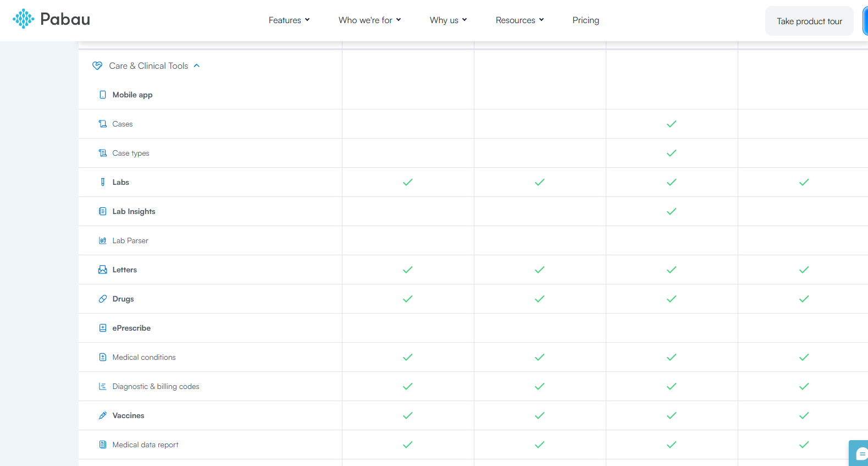868x466 pixels.
Task: Open the Who we're for dropdown
Action: click(370, 20)
